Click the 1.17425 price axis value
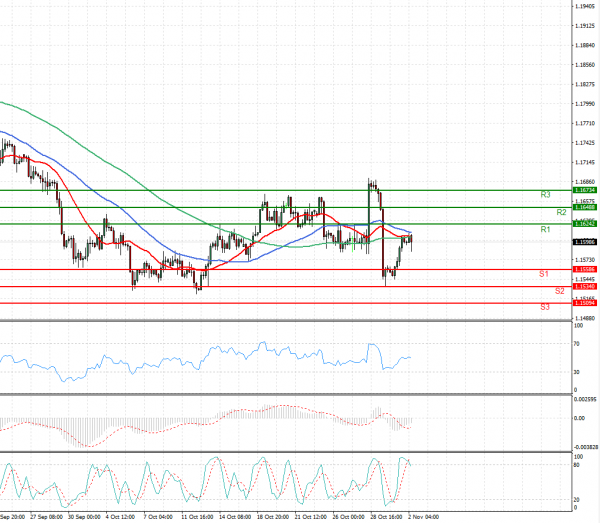Screen dimensions: 600x523 (585, 143)
